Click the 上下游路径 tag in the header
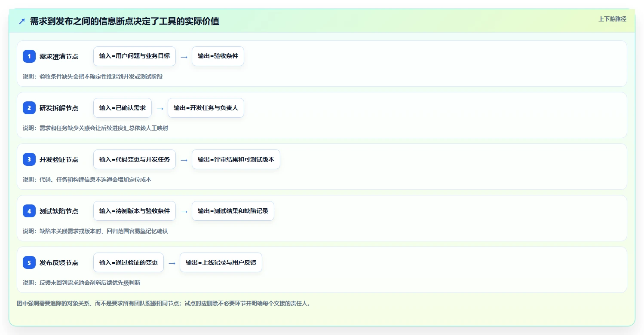644x335 pixels. tap(612, 19)
